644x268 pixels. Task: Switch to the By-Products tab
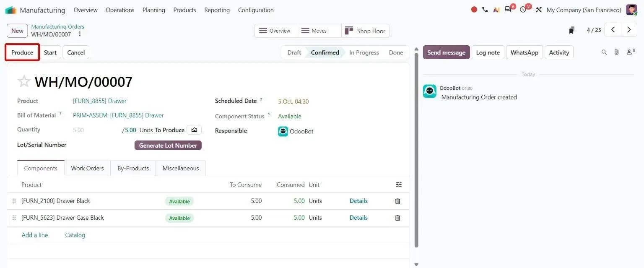(133, 168)
